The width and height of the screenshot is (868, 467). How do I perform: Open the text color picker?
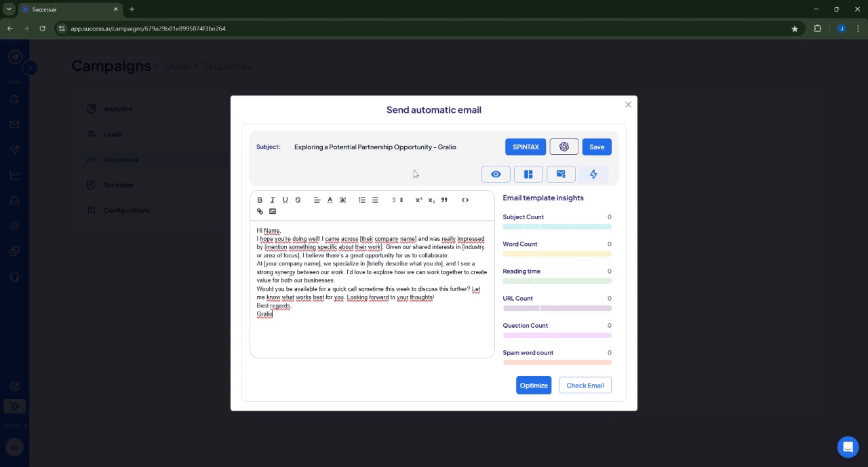[330, 200]
